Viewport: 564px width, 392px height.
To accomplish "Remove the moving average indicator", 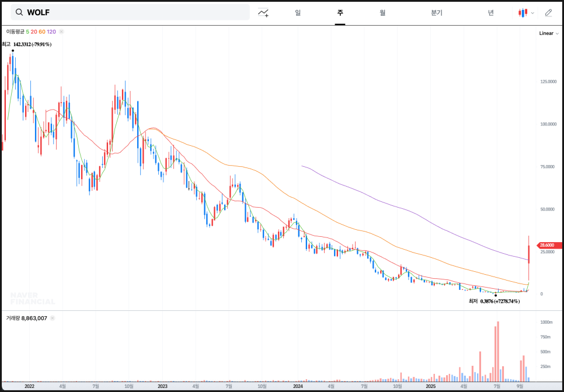I will click(x=62, y=32).
